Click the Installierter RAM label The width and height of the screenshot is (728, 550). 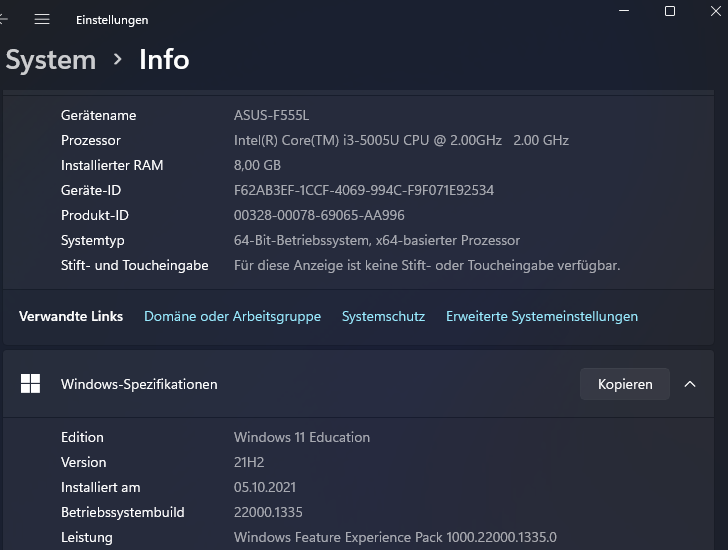pos(112,165)
